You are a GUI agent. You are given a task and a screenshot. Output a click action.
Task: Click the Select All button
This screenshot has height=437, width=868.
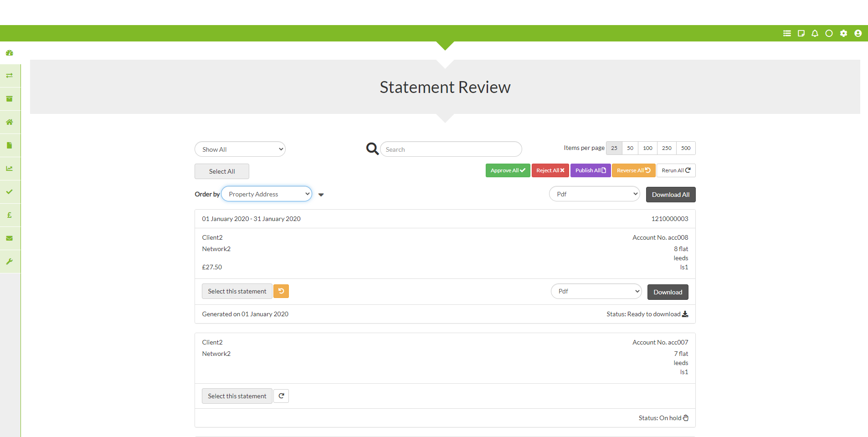point(222,171)
